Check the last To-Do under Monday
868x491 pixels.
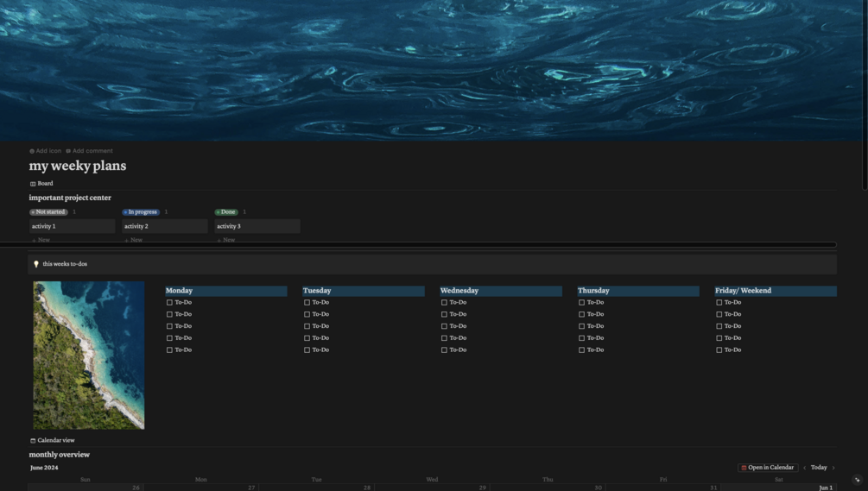pos(169,350)
